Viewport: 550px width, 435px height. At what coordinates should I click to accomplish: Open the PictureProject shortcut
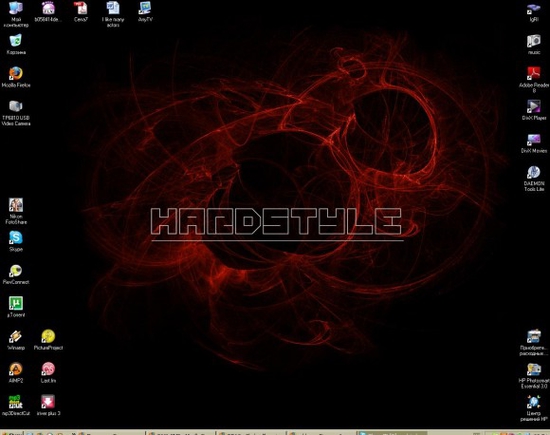48,340
